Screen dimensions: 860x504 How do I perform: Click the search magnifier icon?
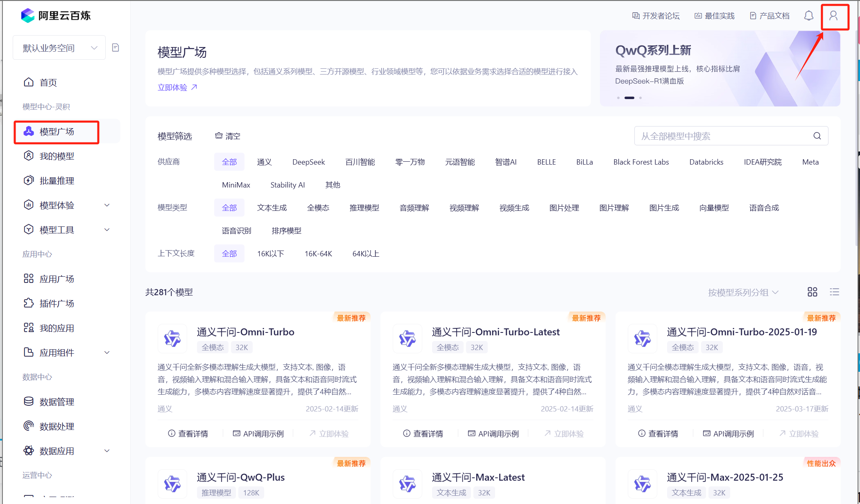tap(817, 136)
